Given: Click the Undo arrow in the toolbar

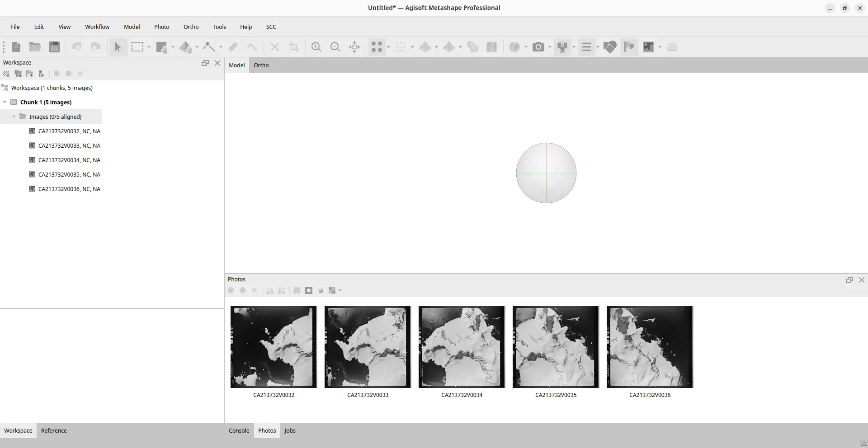Looking at the screenshot, I should click(x=76, y=47).
